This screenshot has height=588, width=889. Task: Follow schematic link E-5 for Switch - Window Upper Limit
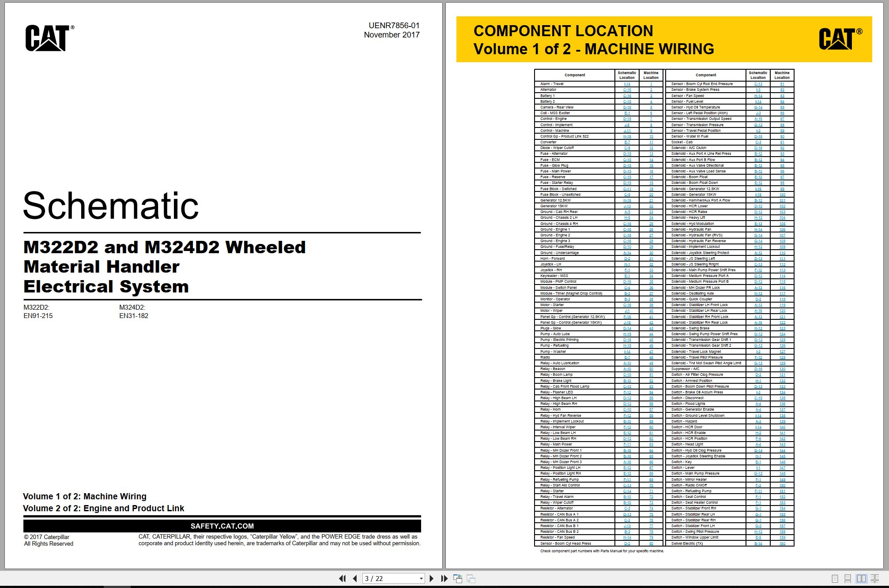point(758,537)
